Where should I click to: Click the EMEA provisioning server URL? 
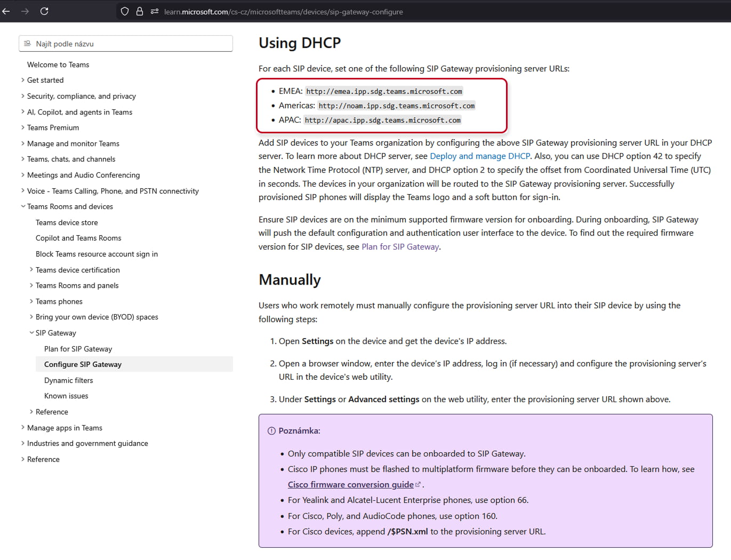click(x=384, y=92)
